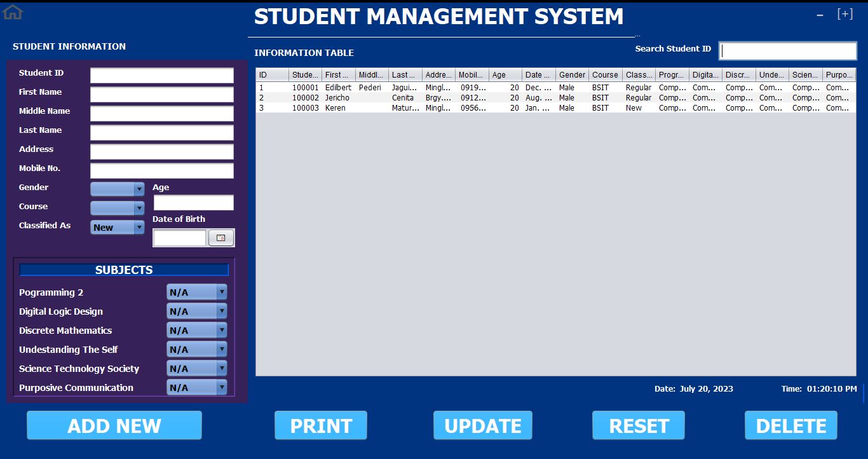Screen dimensions: 868x459
Task: Click the date text July 20, 2023
Action: (x=706, y=388)
